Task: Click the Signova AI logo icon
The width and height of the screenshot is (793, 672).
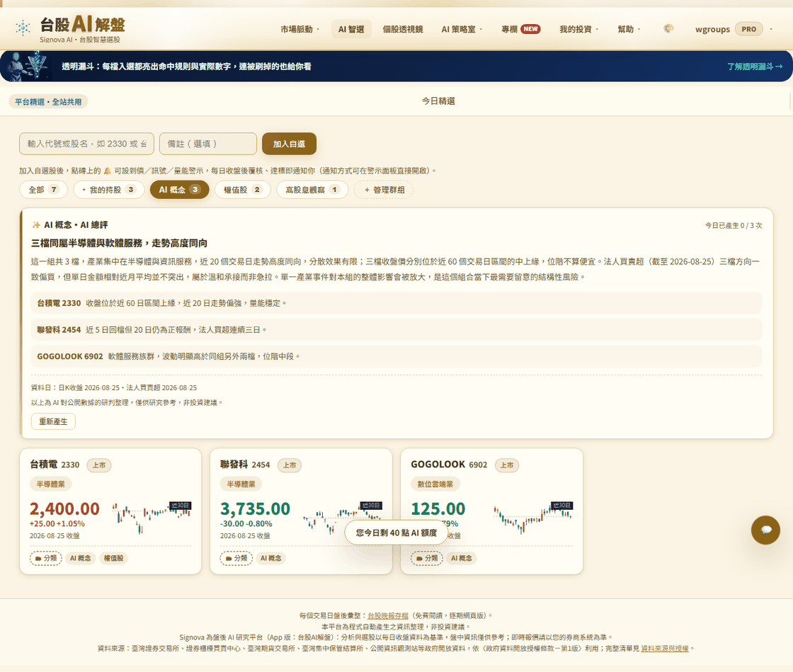Action: [23, 28]
